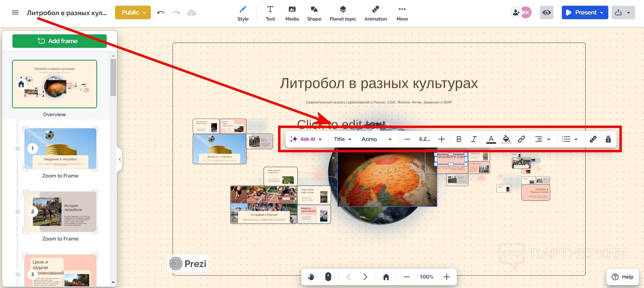Open the More menu
This screenshot has width=644, height=288.
402,13
